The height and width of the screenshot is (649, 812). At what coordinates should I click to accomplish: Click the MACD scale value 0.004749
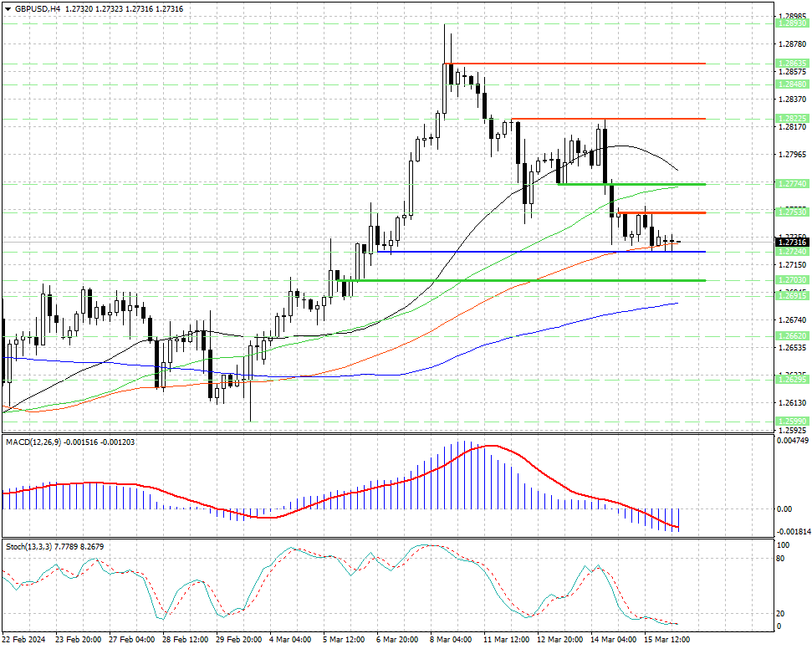(x=793, y=441)
